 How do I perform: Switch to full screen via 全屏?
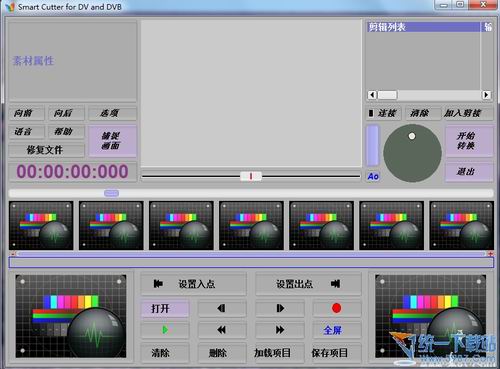337,330
